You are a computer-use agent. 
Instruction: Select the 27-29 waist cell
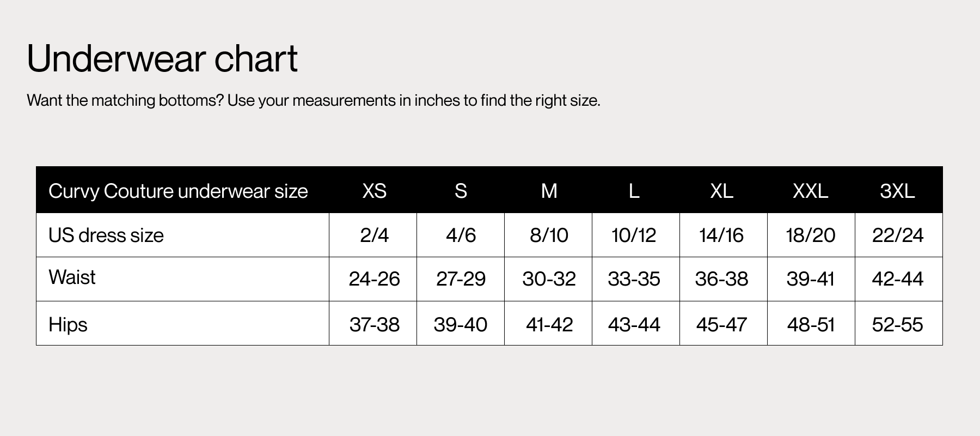[x=461, y=279]
